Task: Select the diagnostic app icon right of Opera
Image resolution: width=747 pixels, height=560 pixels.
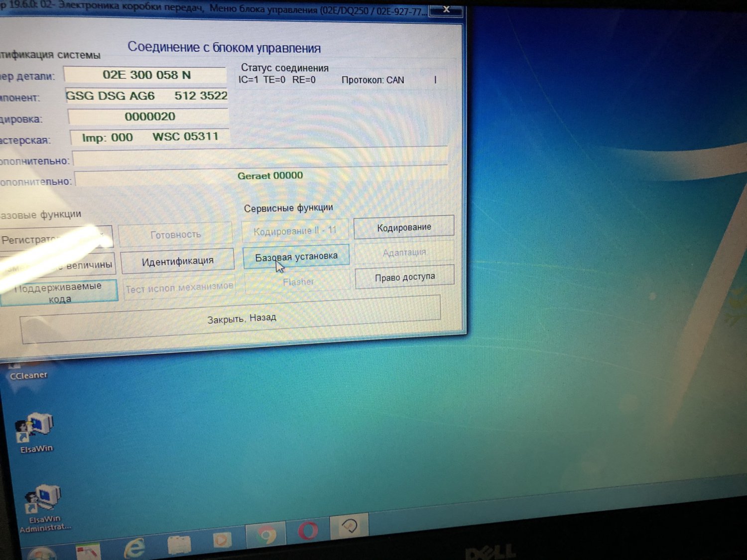Action: tap(350, 526)
